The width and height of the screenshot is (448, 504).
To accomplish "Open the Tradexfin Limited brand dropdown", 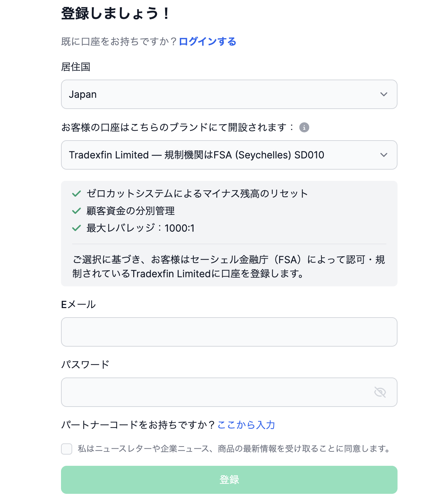I will [x=229, y=155].
